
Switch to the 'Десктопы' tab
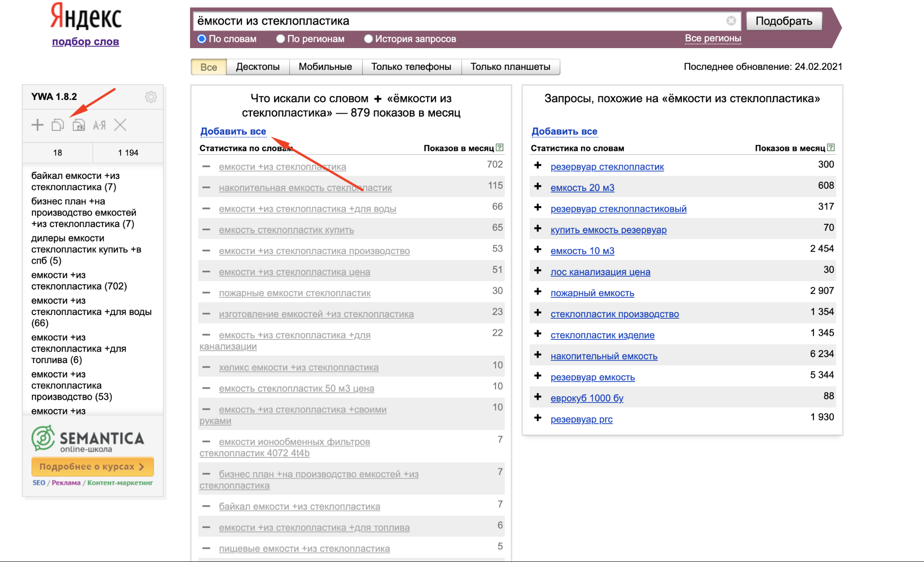click(257, 67)
